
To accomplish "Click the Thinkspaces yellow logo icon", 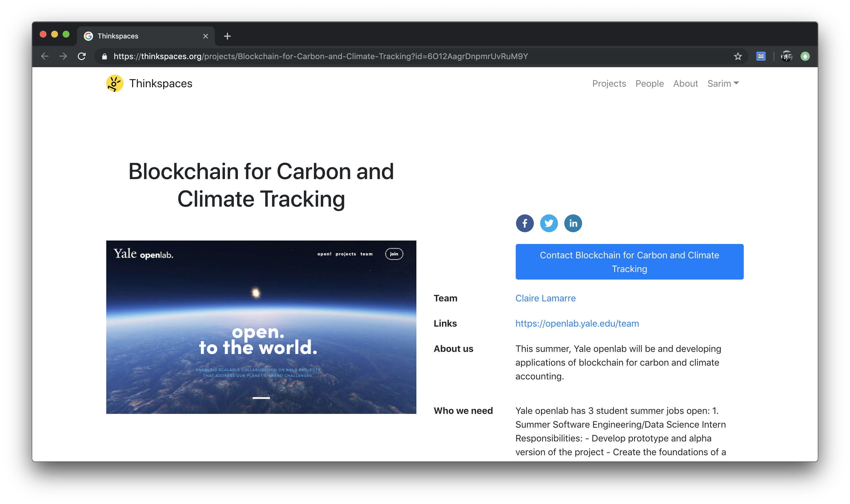I will pos(115,83).
